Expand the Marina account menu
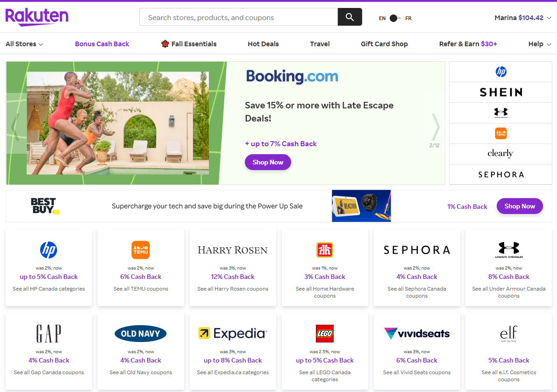Image resolution: width=557 pixels, height=392 pixels. (523, 18)
